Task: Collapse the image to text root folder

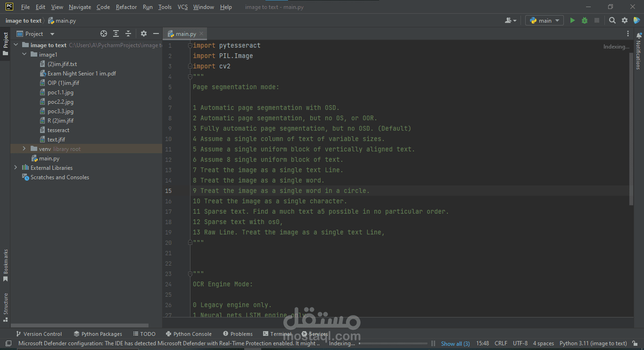Action: (x=16, y=45)
